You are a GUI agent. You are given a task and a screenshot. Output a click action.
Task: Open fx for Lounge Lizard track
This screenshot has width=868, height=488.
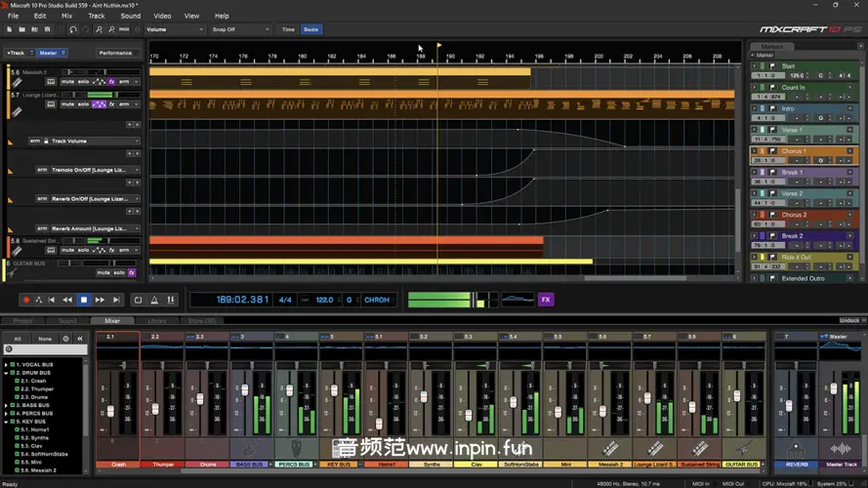[x=112, y=103]
